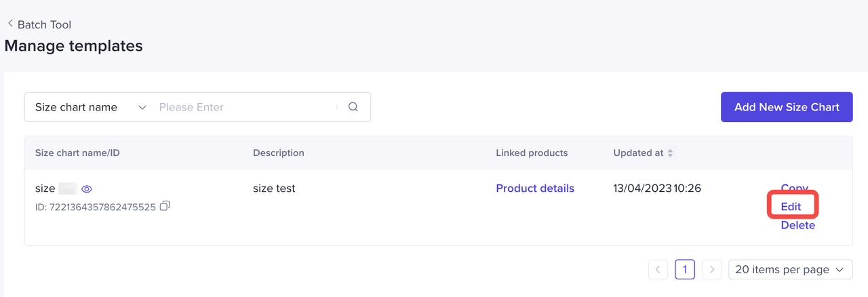Delete the size chart template

click(797, 225)
